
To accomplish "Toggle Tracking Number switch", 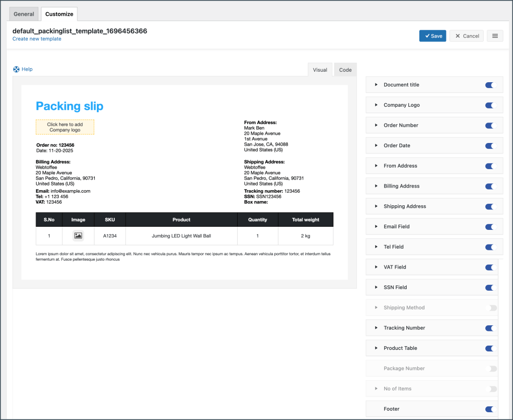I will tap(491, 328).
